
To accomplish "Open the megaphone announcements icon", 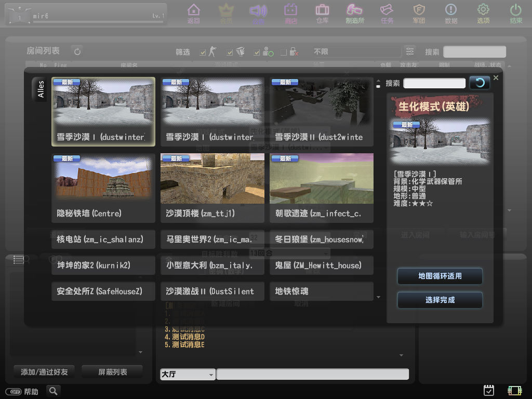I will pos(258,14).
